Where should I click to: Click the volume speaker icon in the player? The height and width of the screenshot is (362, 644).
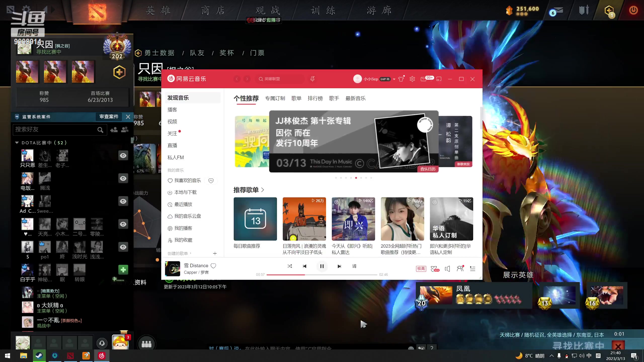(447, 269)
